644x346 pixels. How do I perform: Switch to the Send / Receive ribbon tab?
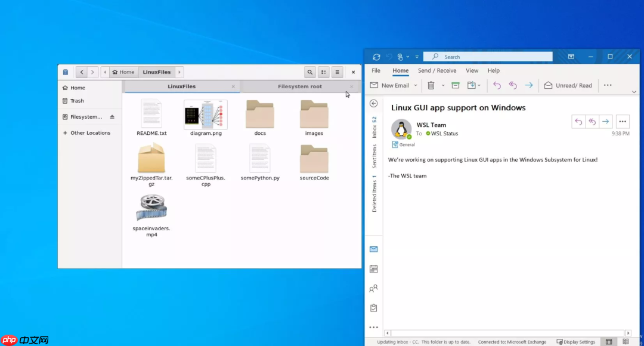437,70
